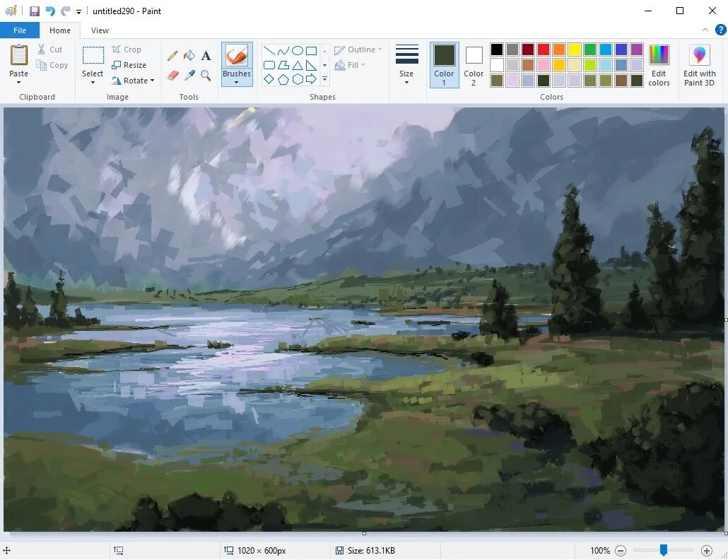Click the zoom slider thumb
The width and height of the screenshot is (728, 560).
click(x=664, y=550)
